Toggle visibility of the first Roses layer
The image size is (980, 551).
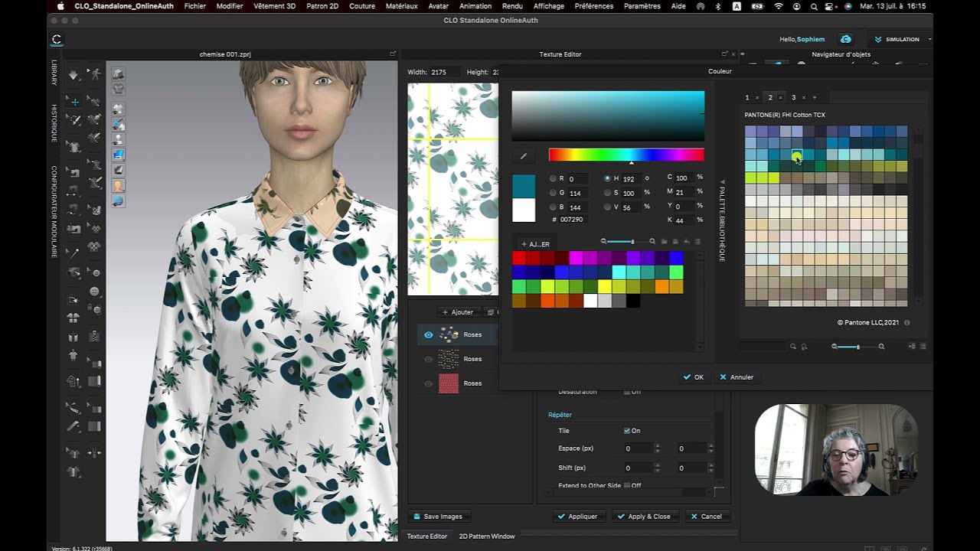click(x=428, y=334)
